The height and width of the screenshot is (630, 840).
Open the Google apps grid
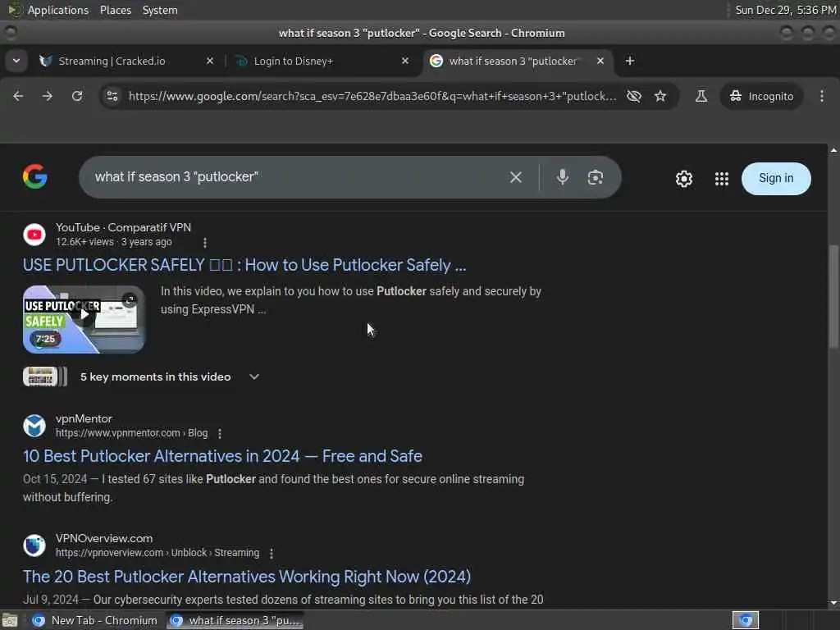[x=722, y=178]
